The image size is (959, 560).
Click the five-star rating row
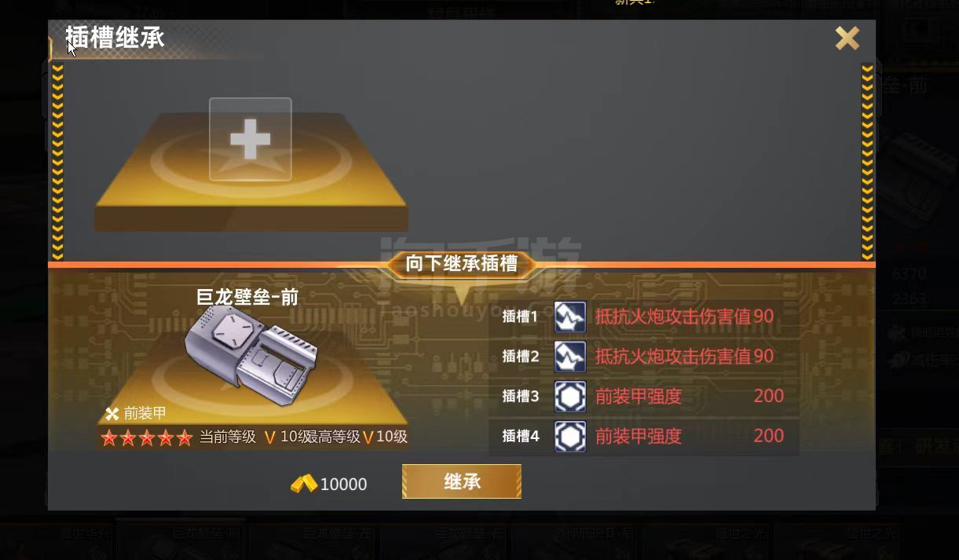coord(147,438)
